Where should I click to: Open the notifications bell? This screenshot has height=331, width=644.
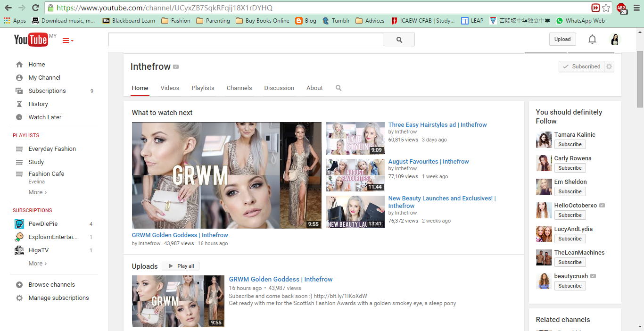pos(592,40)
